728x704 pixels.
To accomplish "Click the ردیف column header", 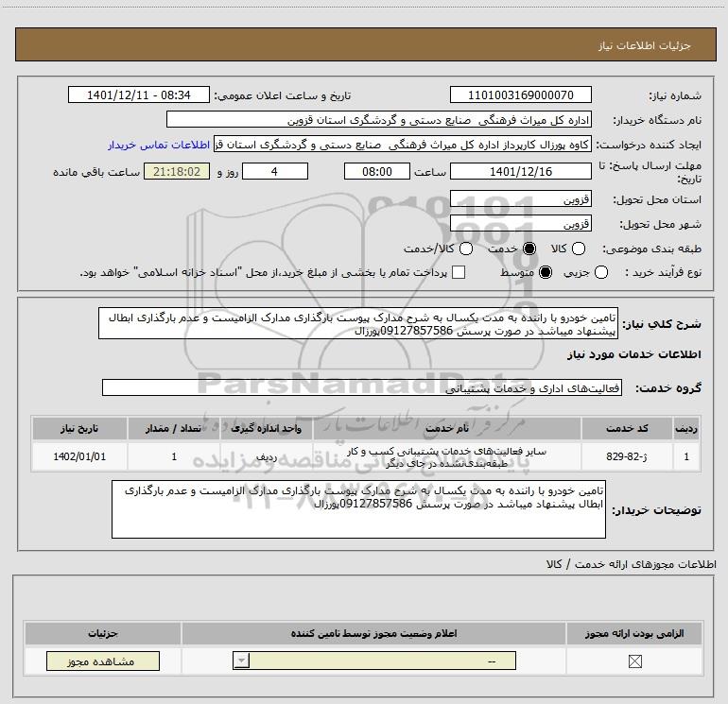I will pos(686,428).
